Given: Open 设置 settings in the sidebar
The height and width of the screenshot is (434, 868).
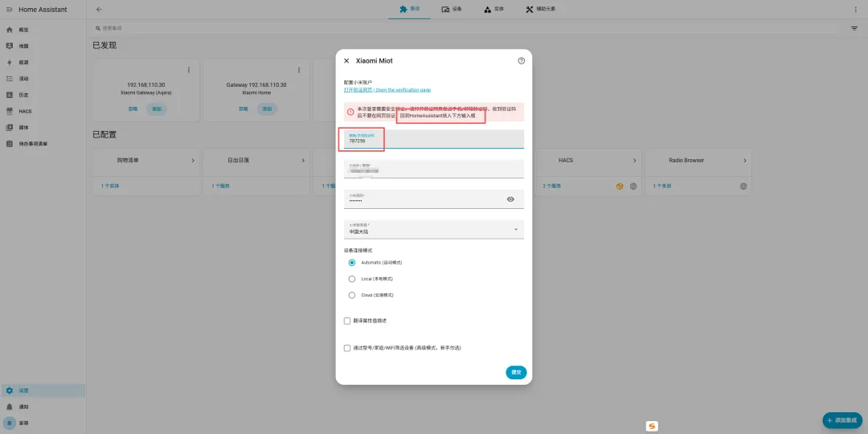Looking at the screenshot, I should pos(43,391).
